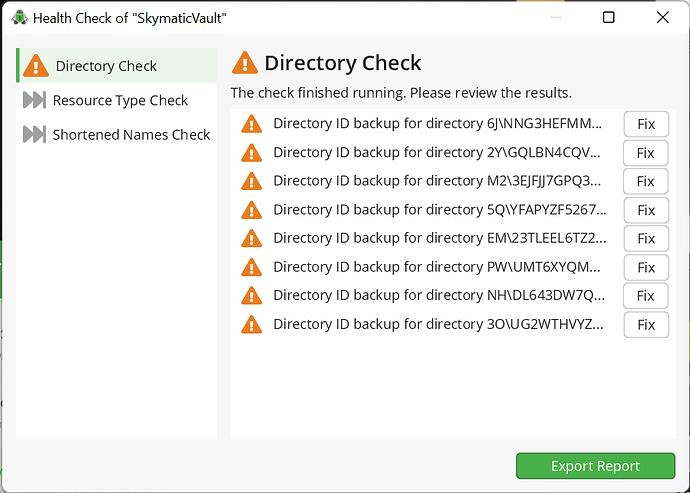Click warning icon beside Directory Check sidebar item
Viewport: 690px width, 493px height.
click(x=36, y=66)
